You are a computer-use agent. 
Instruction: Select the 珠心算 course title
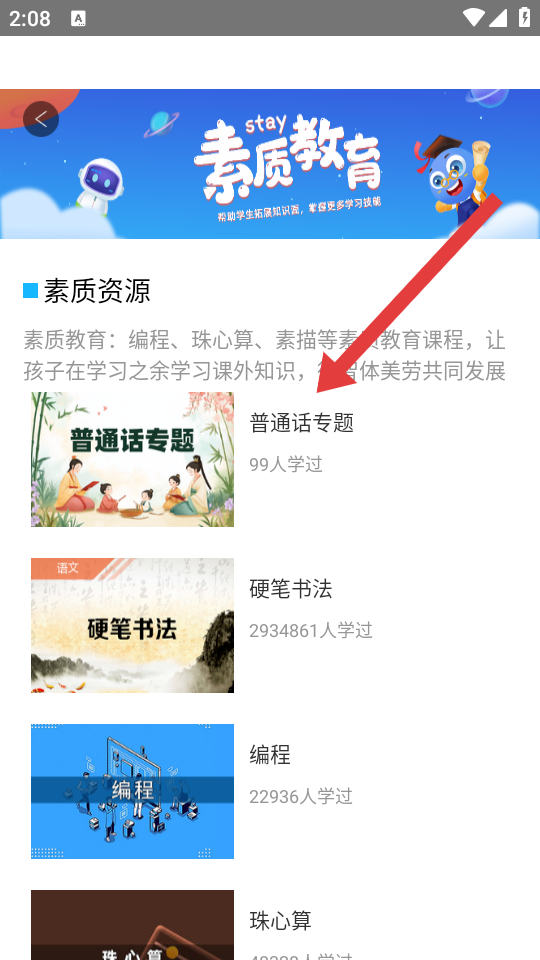tap(280, 920)
